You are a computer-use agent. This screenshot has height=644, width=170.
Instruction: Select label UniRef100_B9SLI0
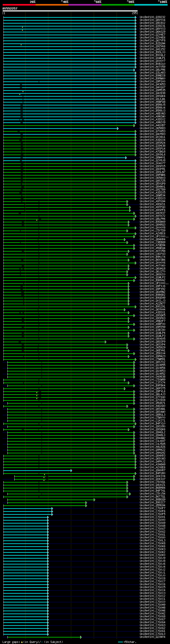click(x=152, y=52)
